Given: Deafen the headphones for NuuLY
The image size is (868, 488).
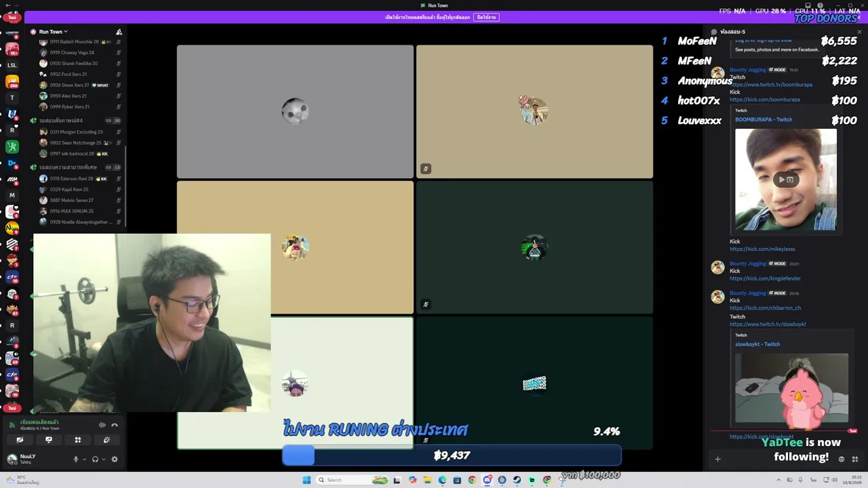Looking at the screenshot, I should [95, 459].
